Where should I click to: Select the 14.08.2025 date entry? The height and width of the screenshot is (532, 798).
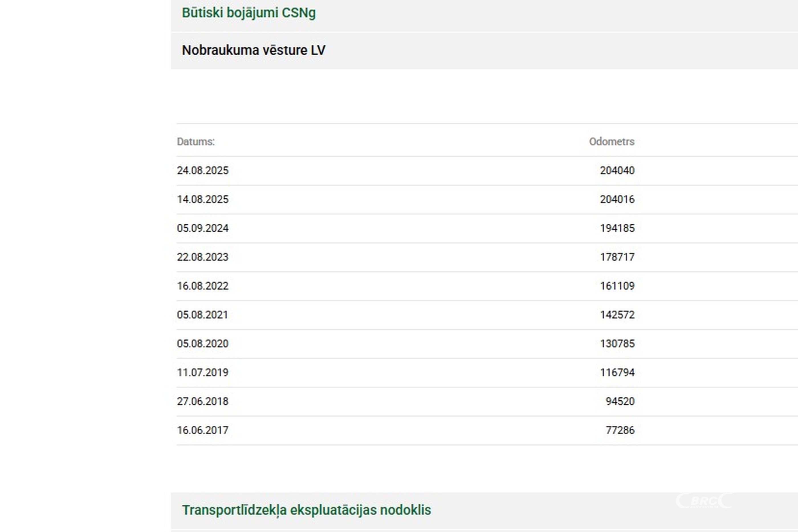click(x=203, y=199)
